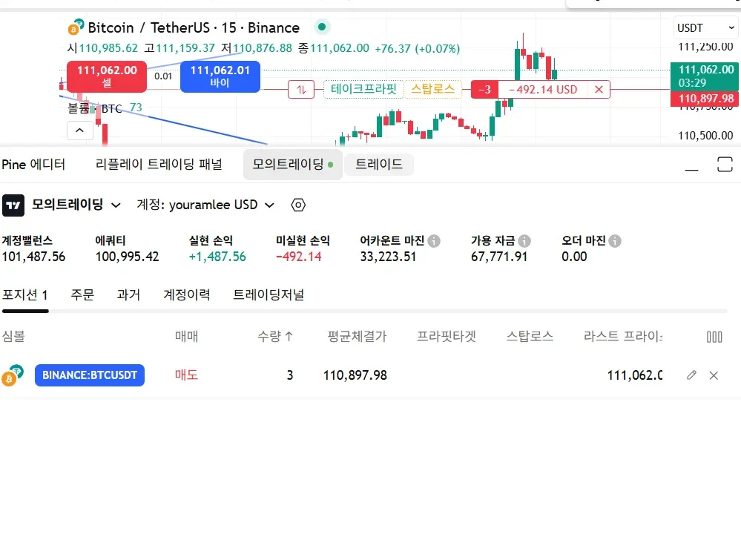
Task: Click the 111,062.00 current price axis label
Action: [x=705, y=76]
